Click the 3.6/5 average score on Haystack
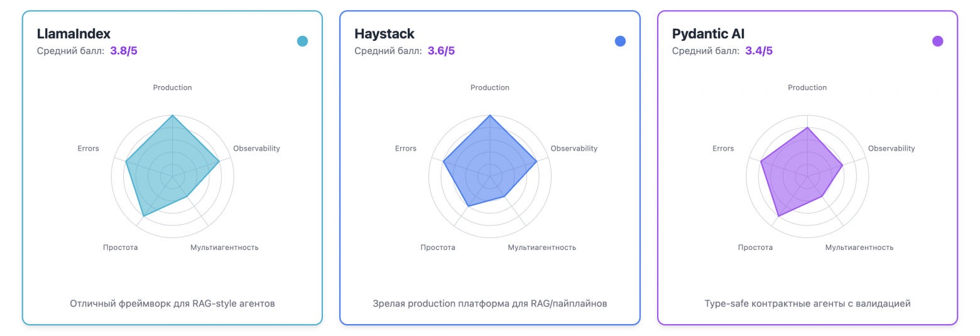The width and height of the screenshot is (980, 336). (x=441, y=51)
